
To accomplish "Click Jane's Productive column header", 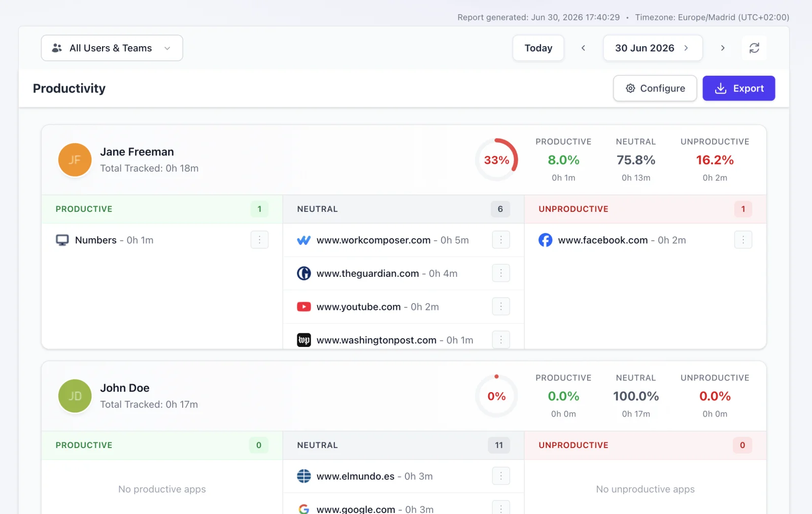I will (162, 209).
